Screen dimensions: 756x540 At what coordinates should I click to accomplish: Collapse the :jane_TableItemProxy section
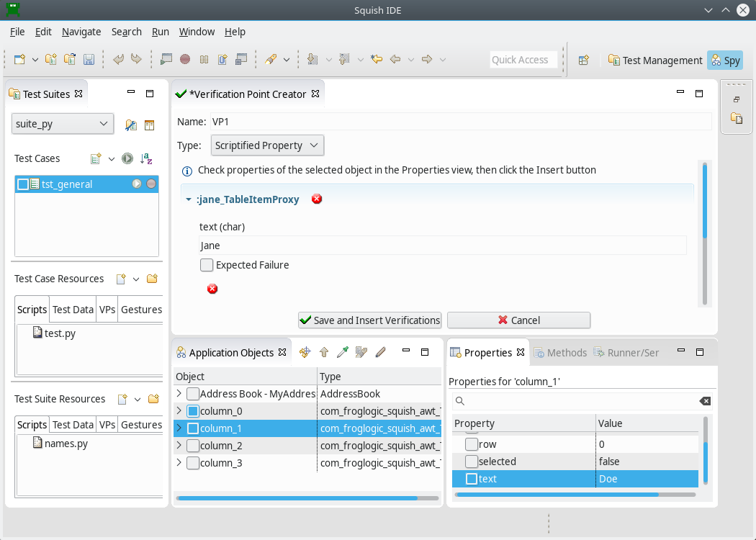(x=189, y=199)
